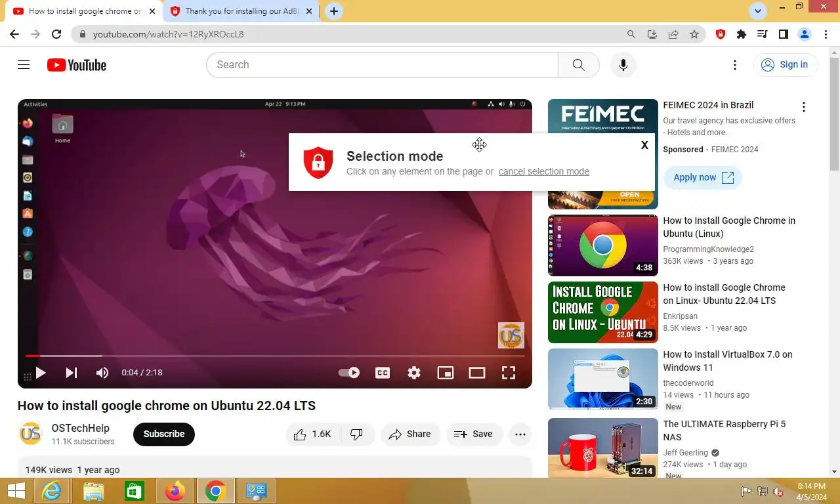Focus the YouTube search field
The width and height of the screenshot is (840, 504).
pos(382,64)
